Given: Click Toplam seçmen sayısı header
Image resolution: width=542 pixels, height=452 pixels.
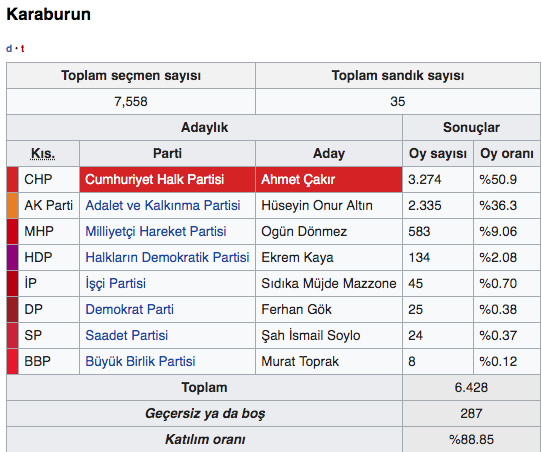Looking at the screenshot, I should pyautogui.click(x=131, y=76).
